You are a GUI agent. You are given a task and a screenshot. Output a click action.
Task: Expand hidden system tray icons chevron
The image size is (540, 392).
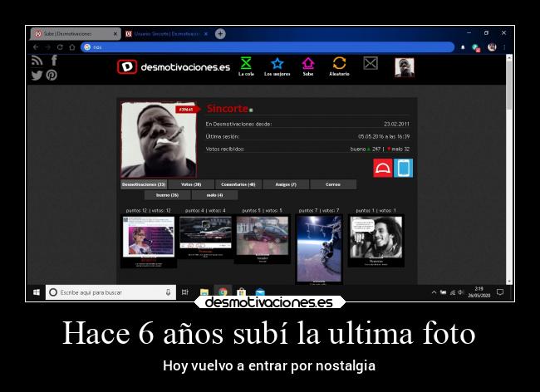point(434,292)
